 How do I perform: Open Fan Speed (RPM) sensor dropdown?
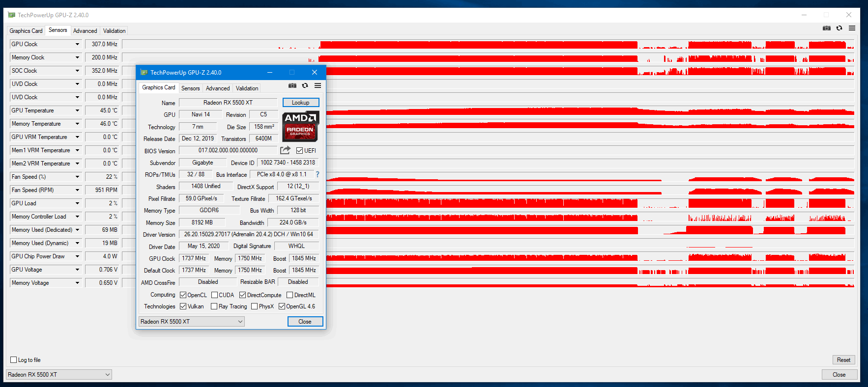click(77, 190)
